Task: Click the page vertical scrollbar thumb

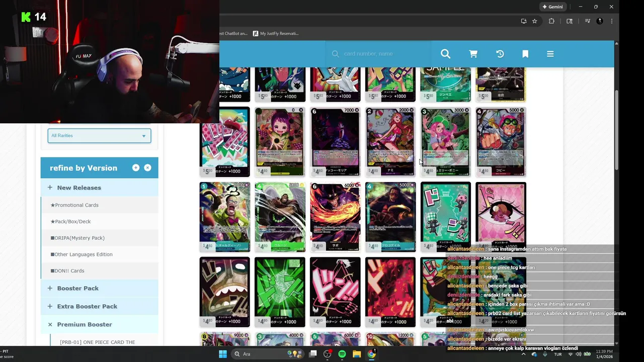Action: tap(617, 130)
